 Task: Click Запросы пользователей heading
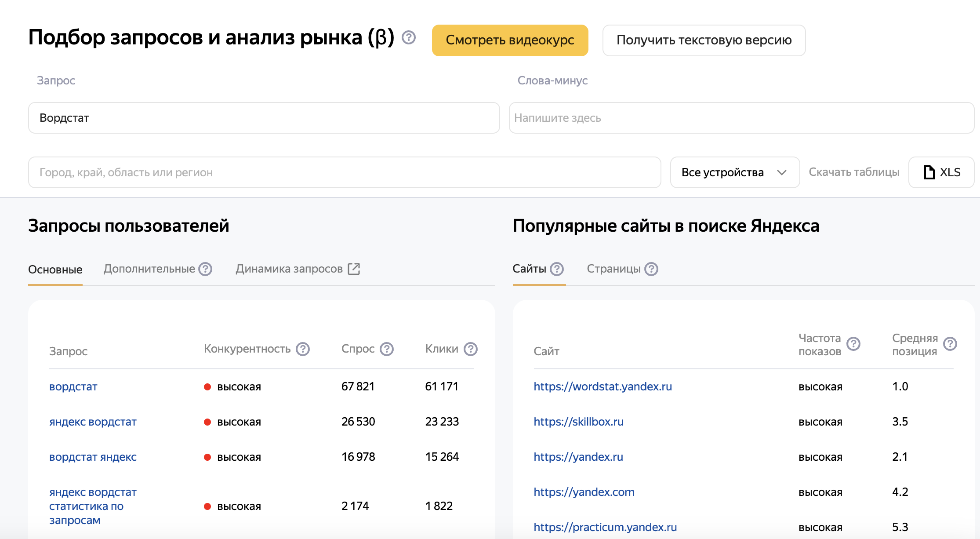[x=129, y=226]
